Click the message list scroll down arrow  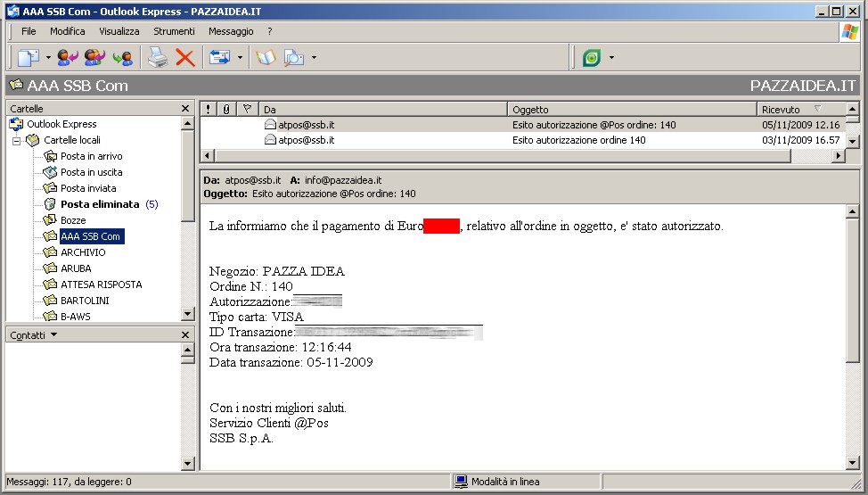[x=853, y=141]
